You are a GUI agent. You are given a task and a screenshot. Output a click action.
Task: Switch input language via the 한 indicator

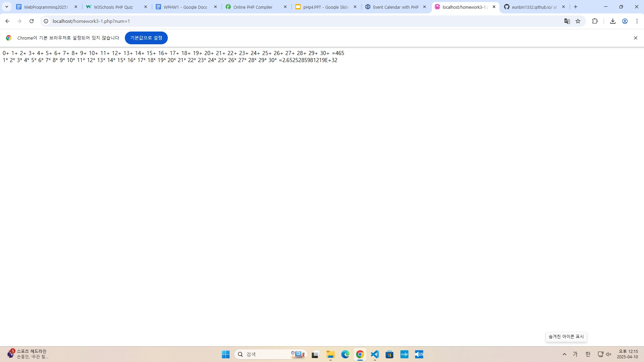(x=588, y=354)
